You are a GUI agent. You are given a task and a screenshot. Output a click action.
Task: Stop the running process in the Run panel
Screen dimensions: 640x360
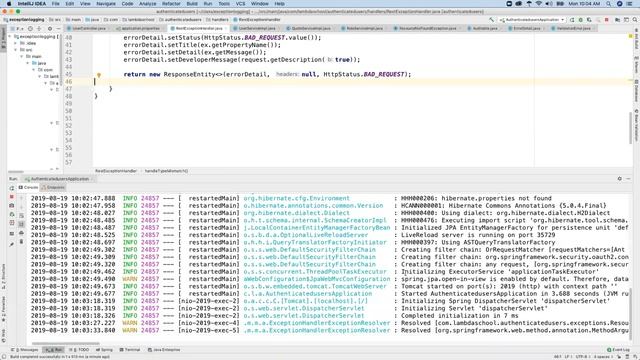12,197
